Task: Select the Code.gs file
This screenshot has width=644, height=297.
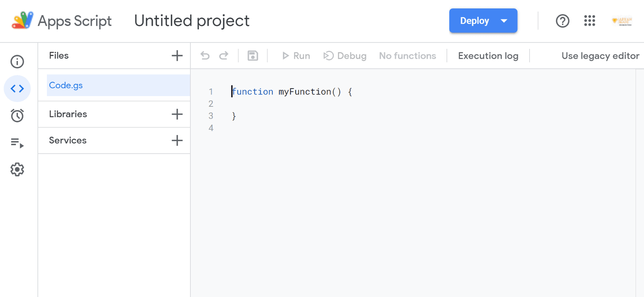Action: 118,85
